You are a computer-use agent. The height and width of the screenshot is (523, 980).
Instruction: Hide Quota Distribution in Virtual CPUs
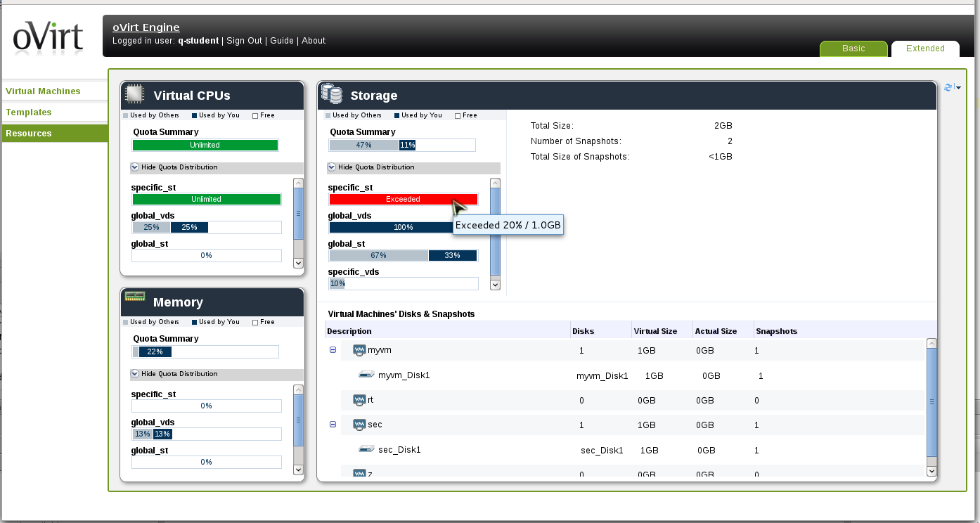tap(134, 167)
